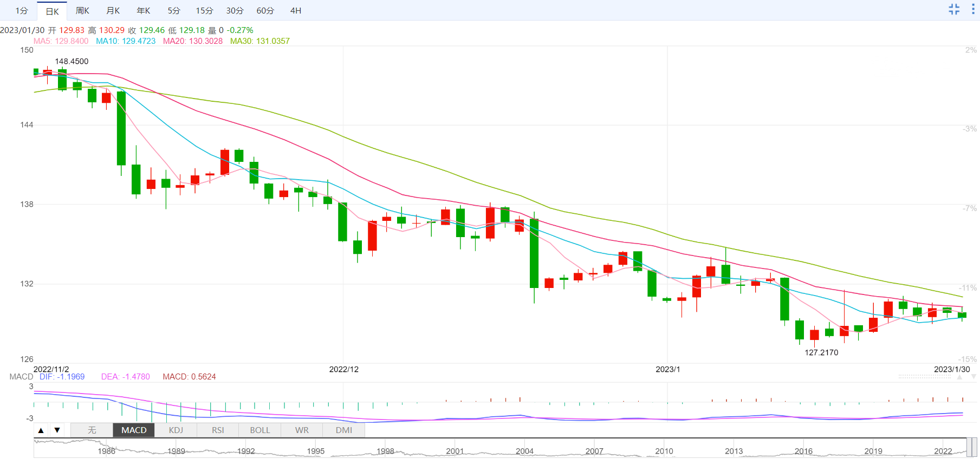The image size is (980, 465).
Task: Click the MA20: 130.3028 label
Action: click(x=193, y=41)
